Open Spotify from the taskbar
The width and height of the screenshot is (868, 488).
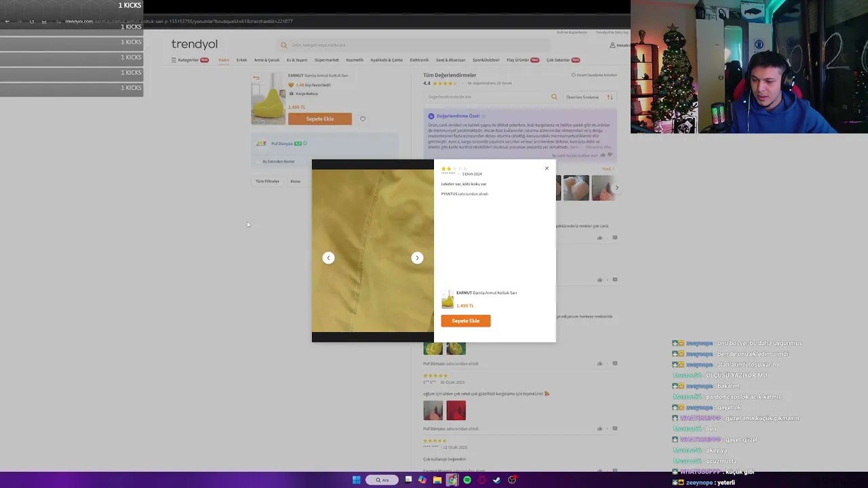tap(467, 480)
